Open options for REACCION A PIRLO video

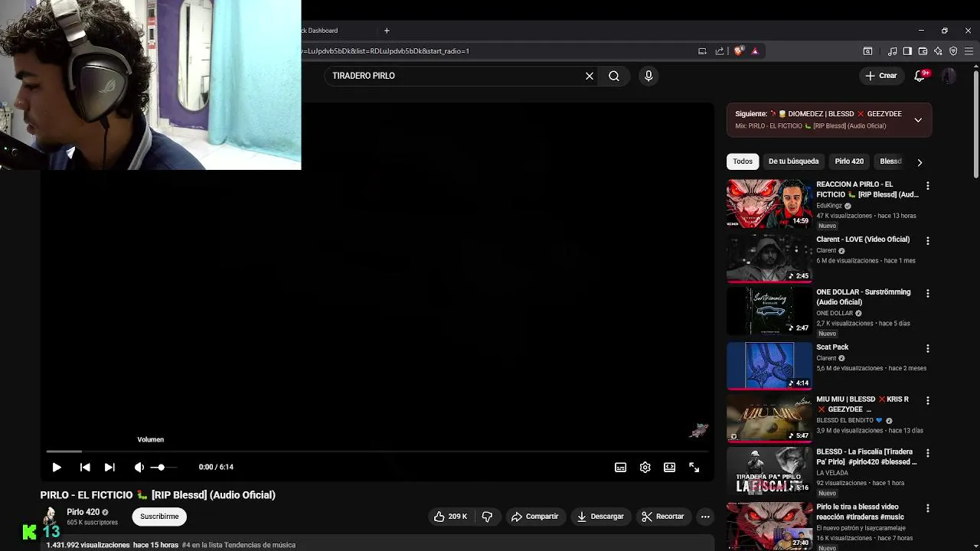(928, 186)
